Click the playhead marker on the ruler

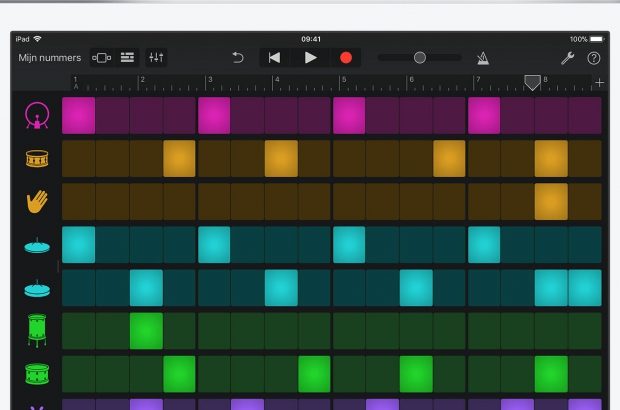coord(533,83)
